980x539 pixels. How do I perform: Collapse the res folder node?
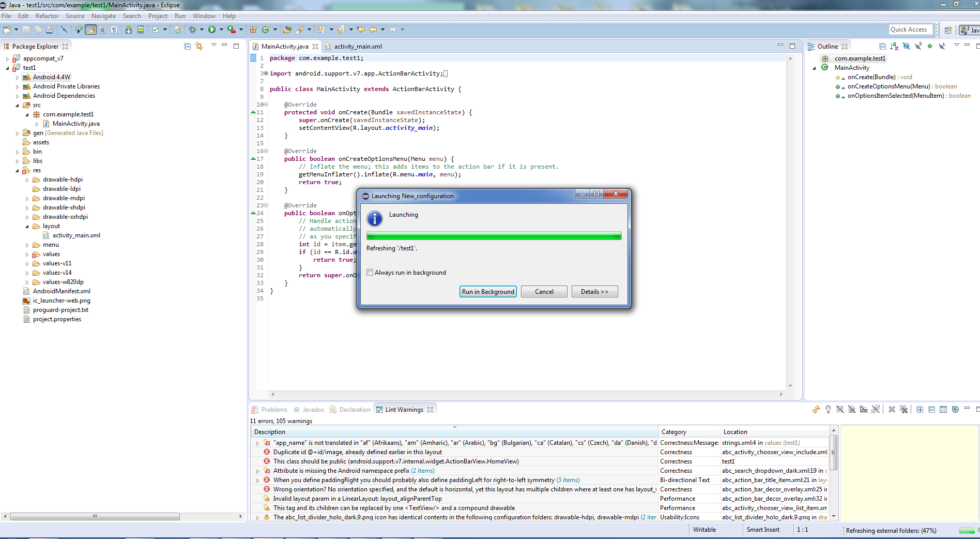pyautogui.click(x=17, y=171)
